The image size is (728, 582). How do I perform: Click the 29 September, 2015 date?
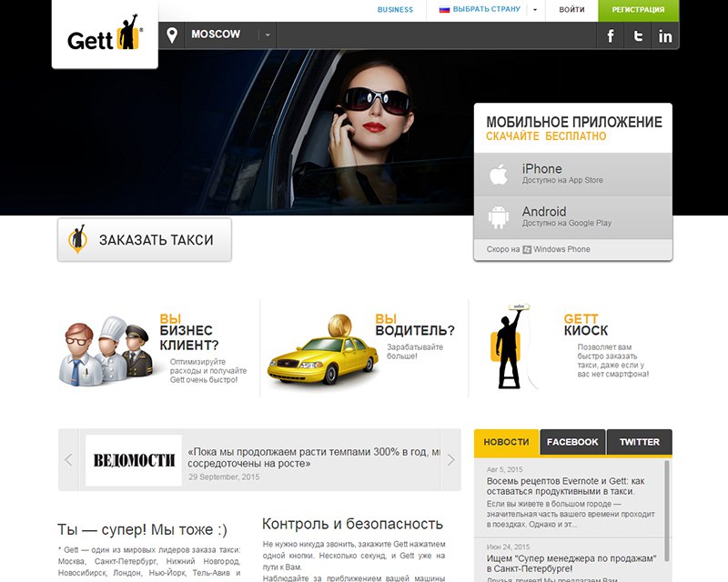point(224,477)
